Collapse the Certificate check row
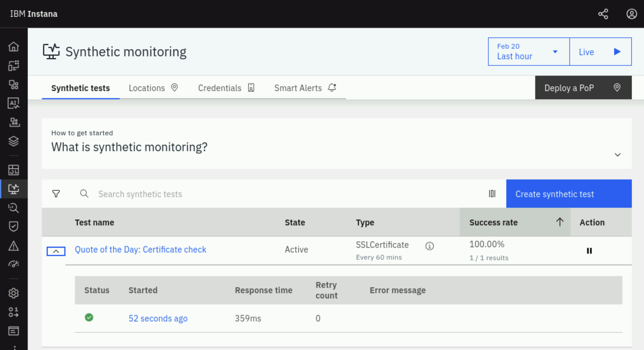The width and height of the screenshot is (644, 350). pyautogui.click(x=56, y=251)
